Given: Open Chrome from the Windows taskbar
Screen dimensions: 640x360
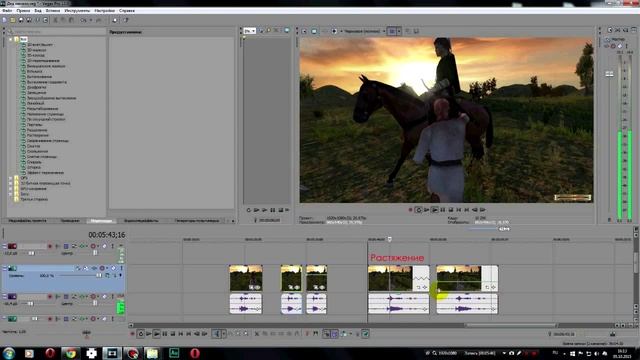Looking at the screenshot, I should click(71, 353).
